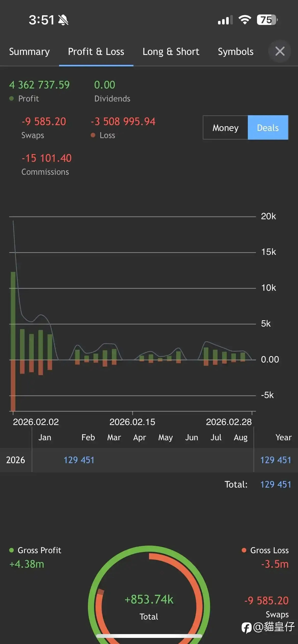
Task: Tap the green Gross Profit indicator dot
Action: [x=11, y=550]
